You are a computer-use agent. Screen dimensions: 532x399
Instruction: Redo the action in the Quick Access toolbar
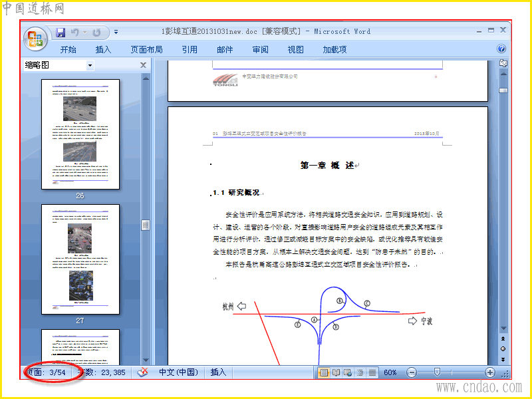96,32
